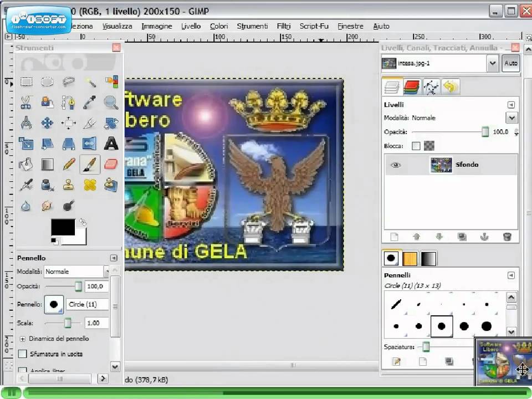Open the Colori menu
532x399 pixels.
click(219, 26)
